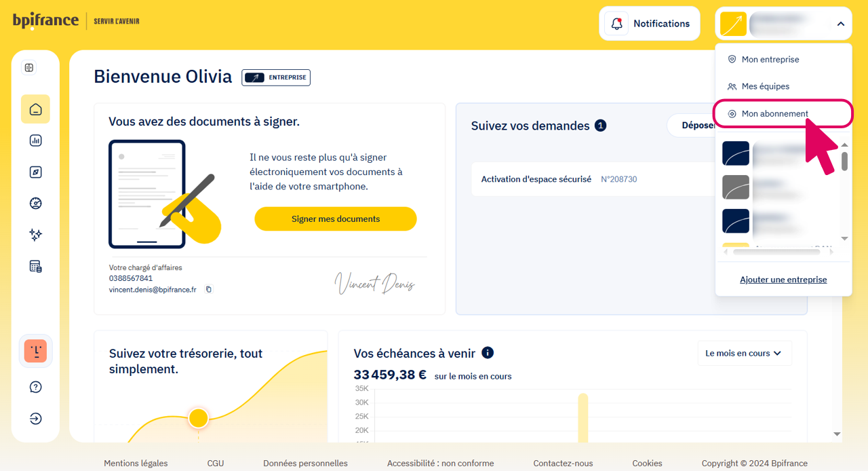
Task: Click the document signing illustration
Action: [165, 194]
